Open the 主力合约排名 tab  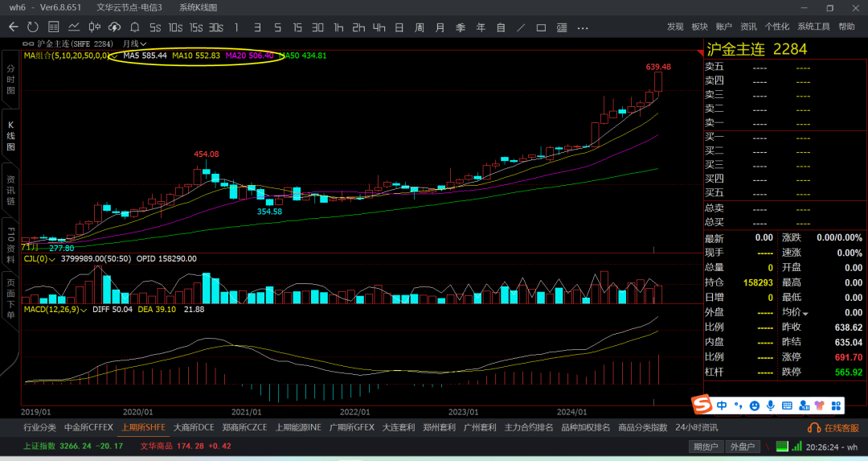click(529, 428)
